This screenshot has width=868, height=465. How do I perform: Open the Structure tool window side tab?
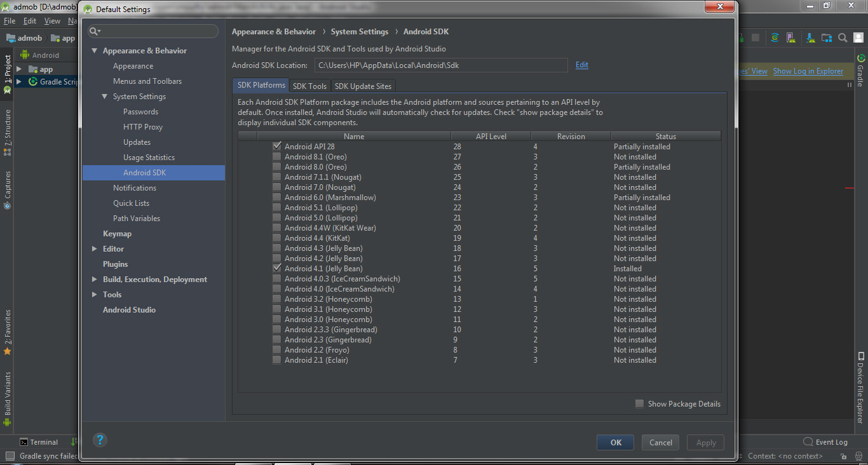(x=8, y=132)
